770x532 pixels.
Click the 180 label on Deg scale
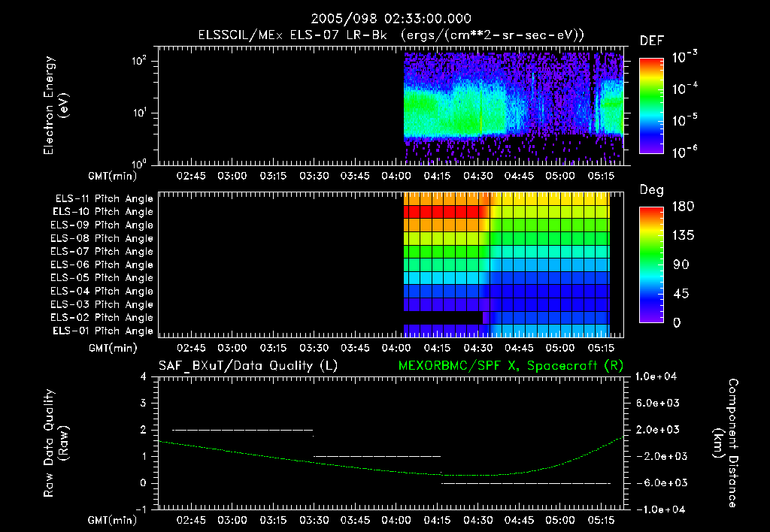click(683, 207)
